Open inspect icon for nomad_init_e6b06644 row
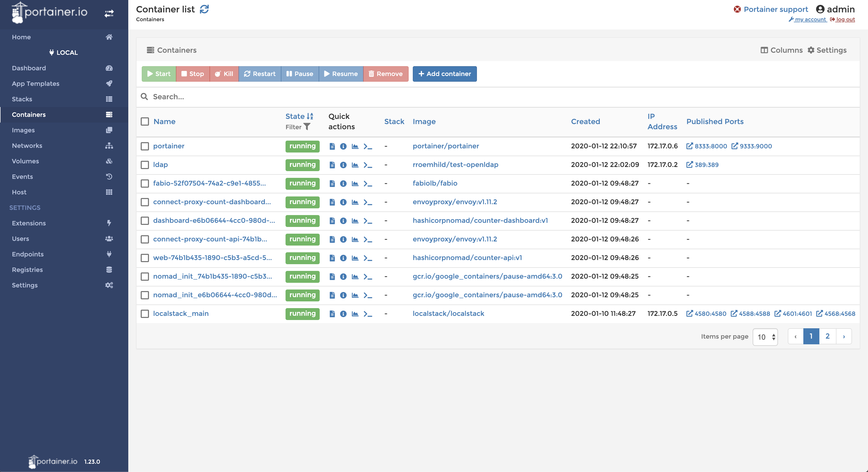The height and width of the screenshot is (472, 868). click(x=343, y=295)
